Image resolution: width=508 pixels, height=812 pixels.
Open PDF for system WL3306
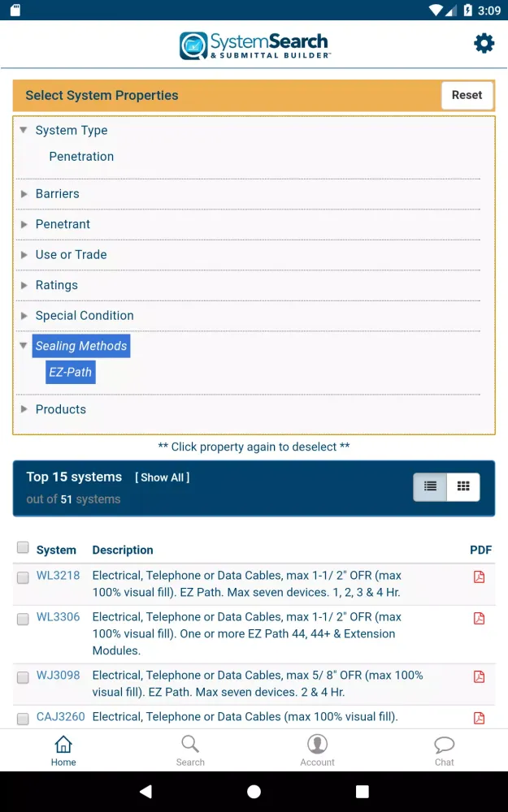coord(479,618)
